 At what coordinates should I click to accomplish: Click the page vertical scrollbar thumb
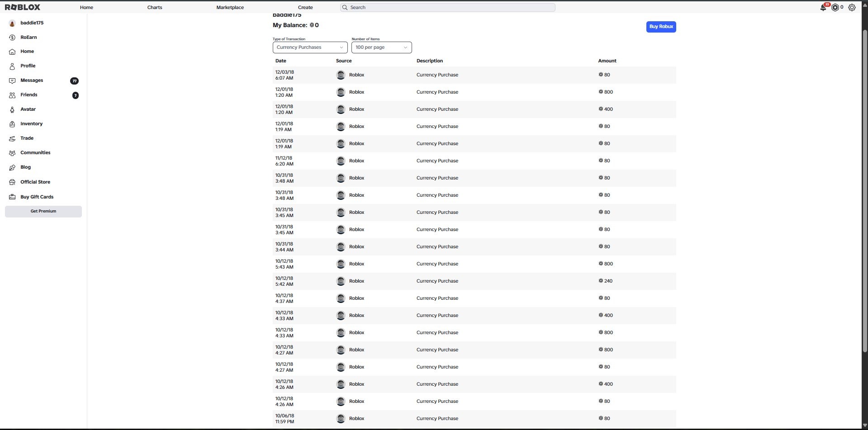click(865, 190)
